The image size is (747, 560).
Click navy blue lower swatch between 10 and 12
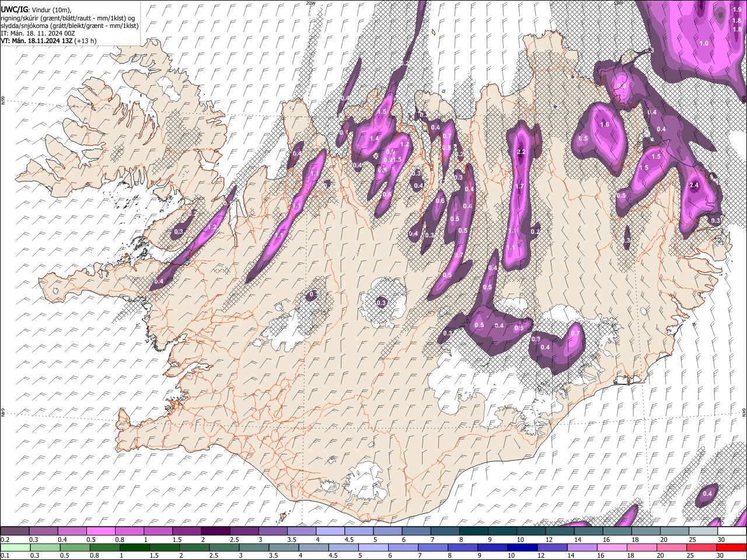[523, 547]
